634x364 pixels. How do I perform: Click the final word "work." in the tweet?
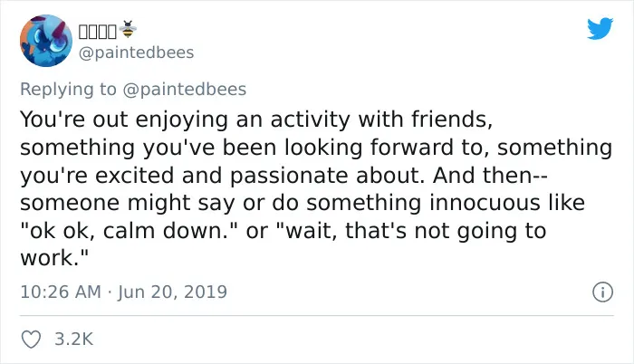[54, 258]
